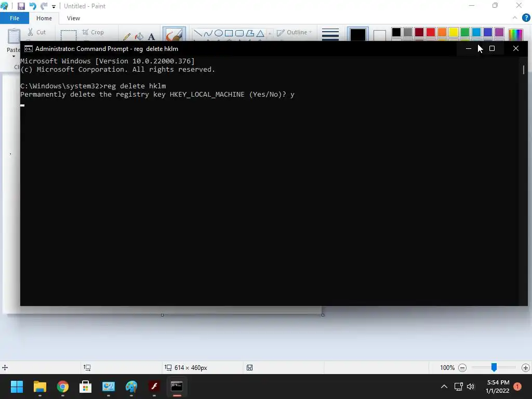Click the Command Prompt taskbar icon

click(177, 387)
